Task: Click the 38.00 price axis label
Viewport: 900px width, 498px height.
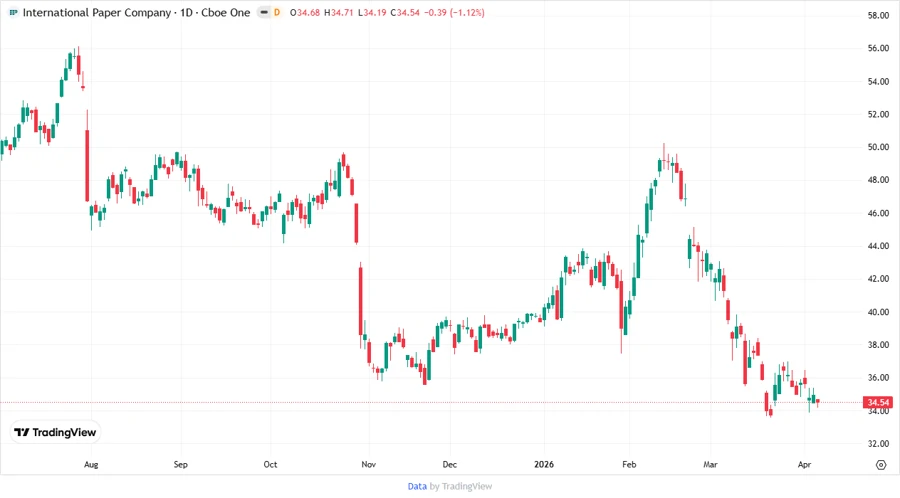Action: [878, 345]
